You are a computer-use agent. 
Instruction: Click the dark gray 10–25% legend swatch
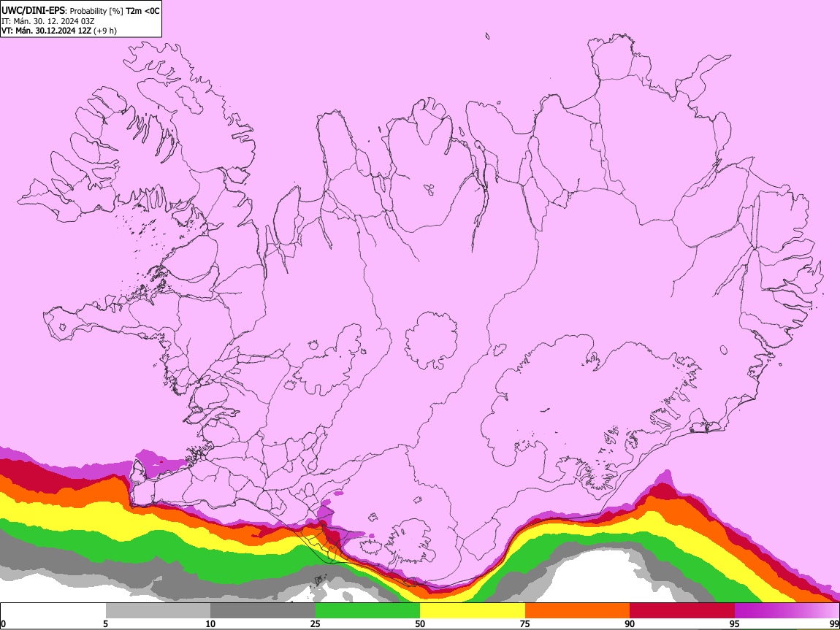point(263,611)
